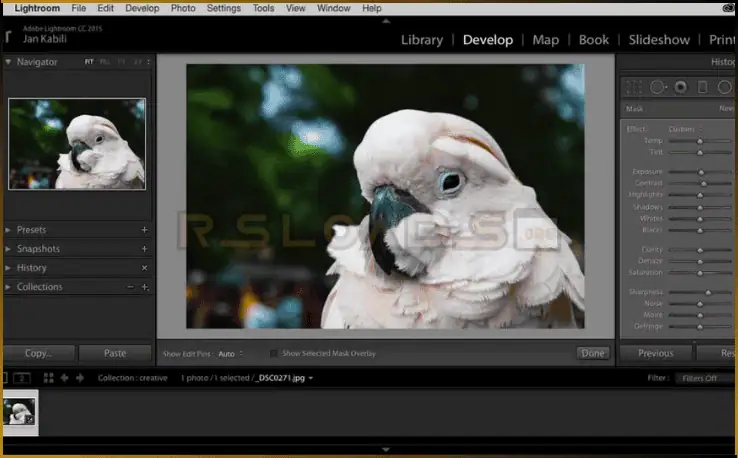Expand the History panel
This screenshot has height=458, width=738.
coord(8,268)
